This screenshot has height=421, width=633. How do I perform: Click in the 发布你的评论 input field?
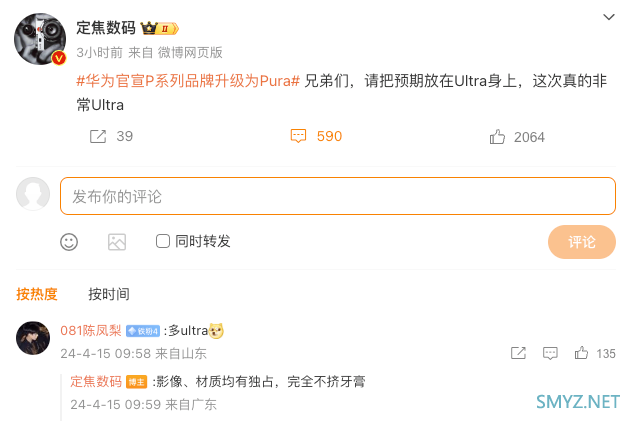337,196
